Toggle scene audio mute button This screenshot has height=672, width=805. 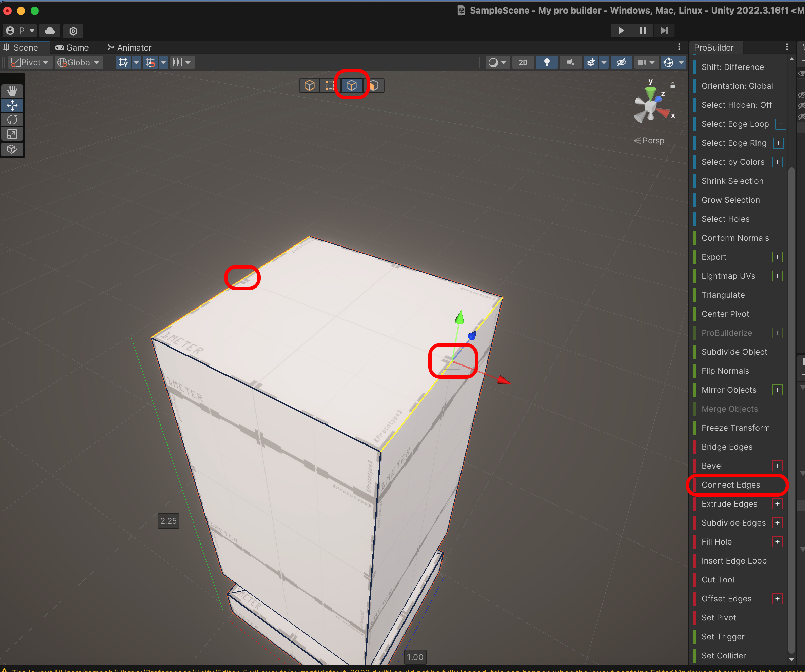pos(570,62)
